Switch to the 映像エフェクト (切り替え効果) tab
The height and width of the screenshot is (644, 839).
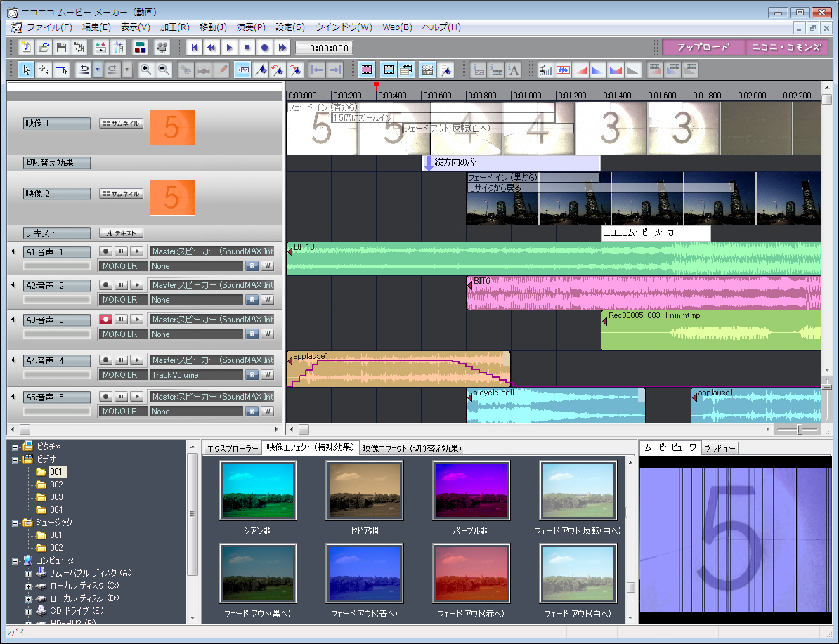pyautogui.click(x=412, y=448)
